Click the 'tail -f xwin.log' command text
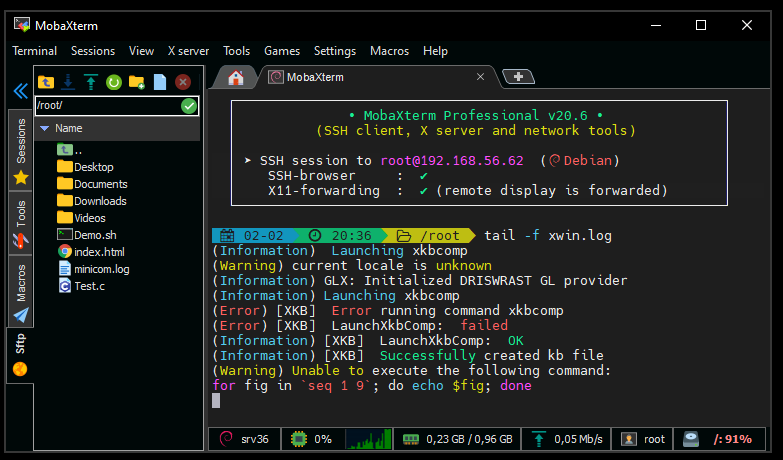 (548, 235)
